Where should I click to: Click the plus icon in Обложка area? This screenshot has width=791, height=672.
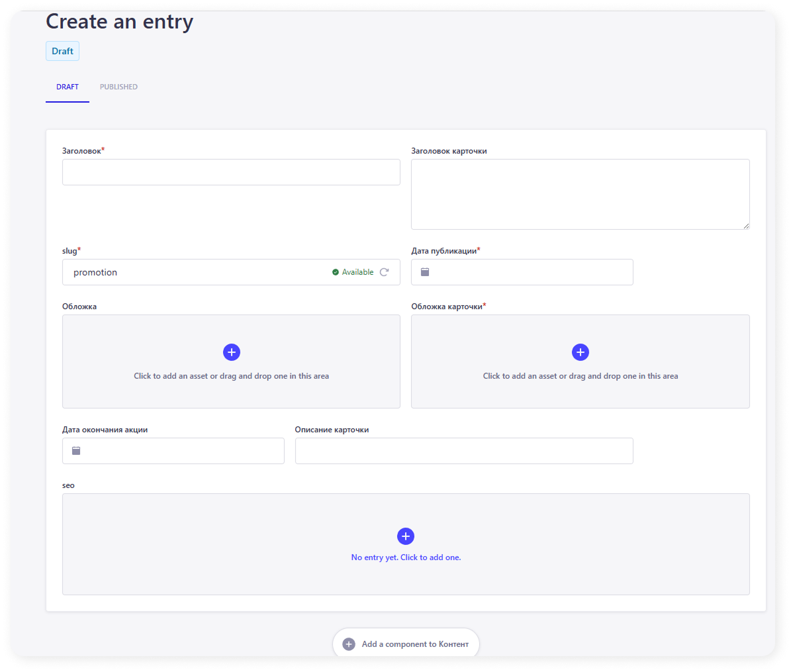(x=232, y=352)
